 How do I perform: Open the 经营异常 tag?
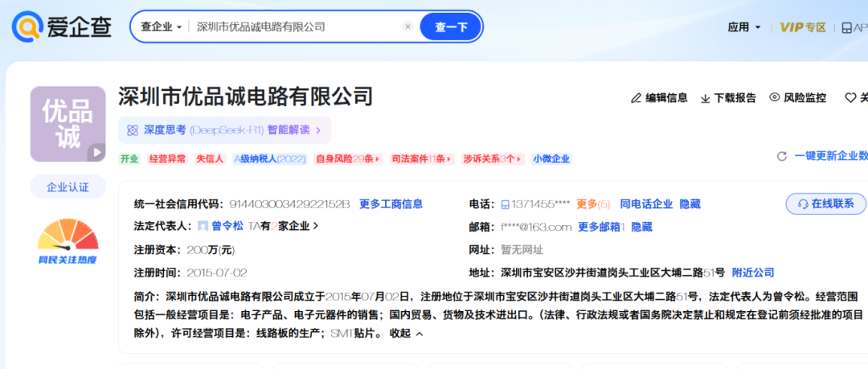[167, 159]
